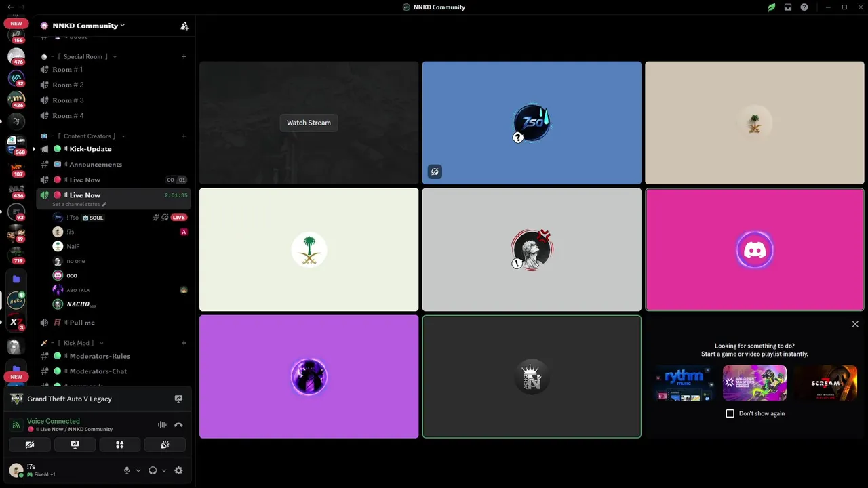868x488 pixels.
Task: Select the blue 7so participant video tile
Action: [532, 123]
